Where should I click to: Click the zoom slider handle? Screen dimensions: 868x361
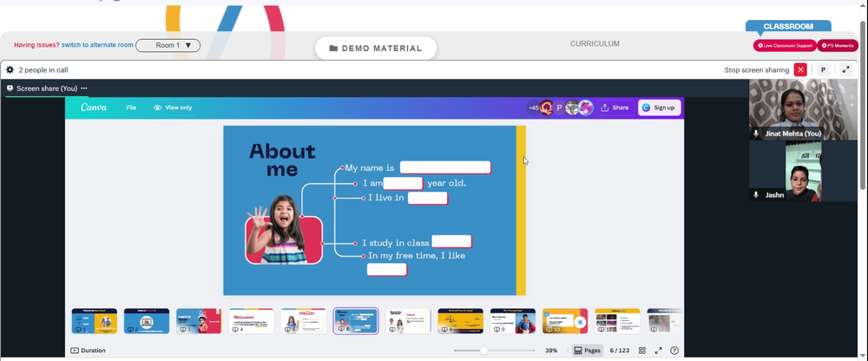[x=483, y=351]
